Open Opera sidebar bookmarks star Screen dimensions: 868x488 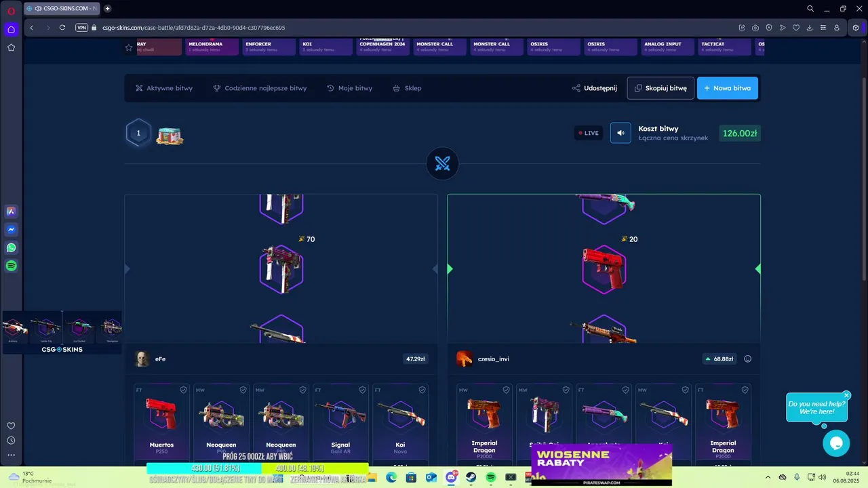point(11,47)
